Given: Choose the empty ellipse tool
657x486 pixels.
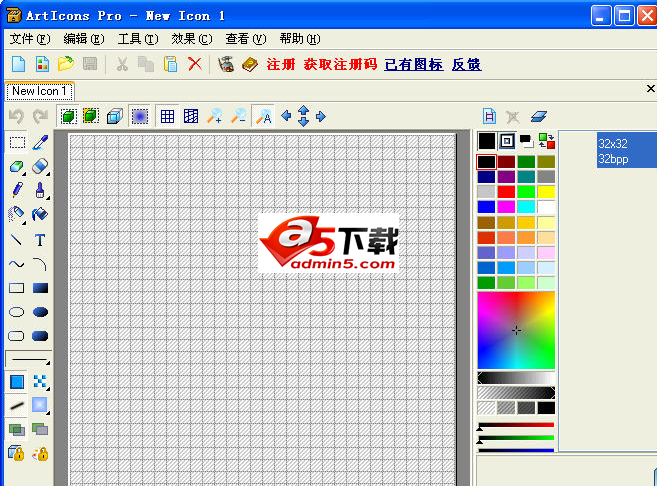Looking at the screenshot, I should pos(17,312).
